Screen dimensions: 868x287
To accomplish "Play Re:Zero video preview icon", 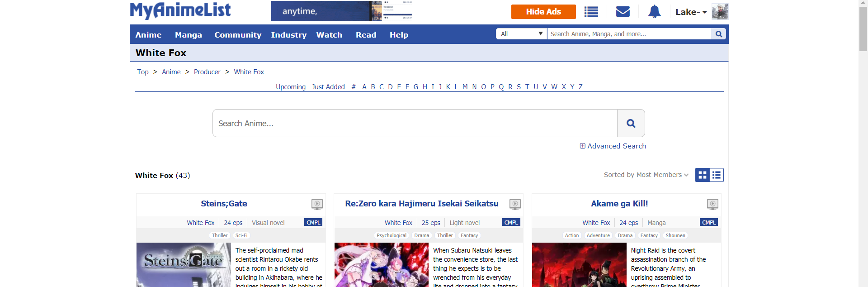I will coord(515,204).
